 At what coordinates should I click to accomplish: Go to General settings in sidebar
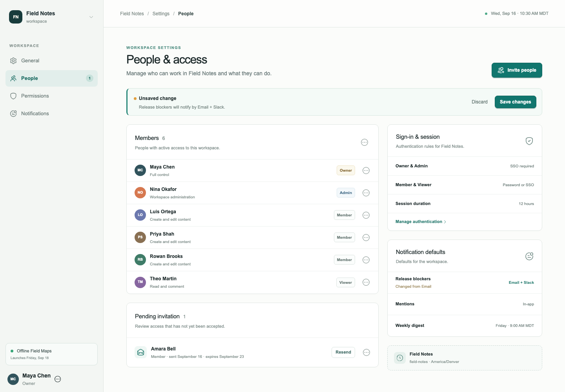click(51, 61)
